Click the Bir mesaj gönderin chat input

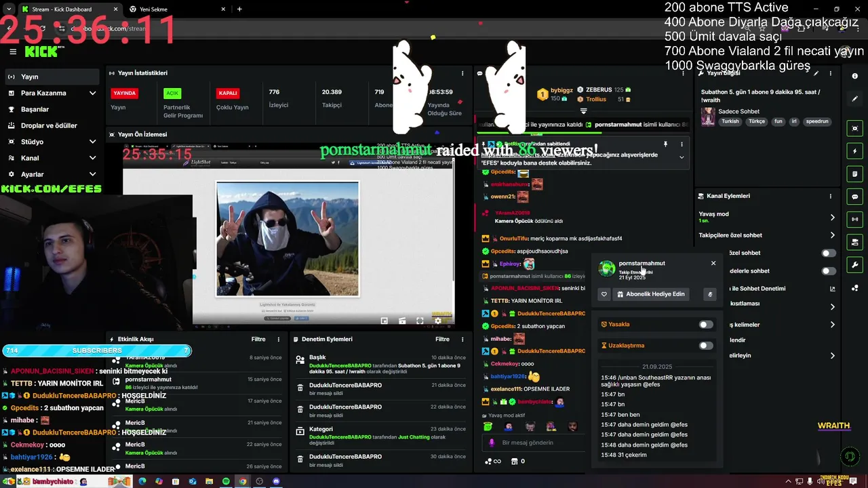point(534,443)
